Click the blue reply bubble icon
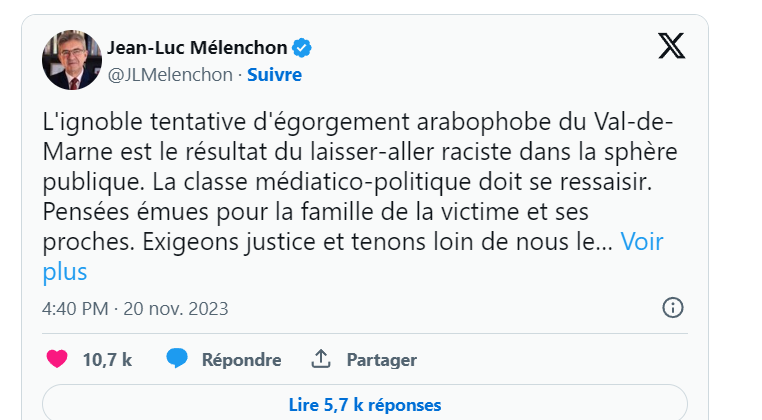 point(177,359)
